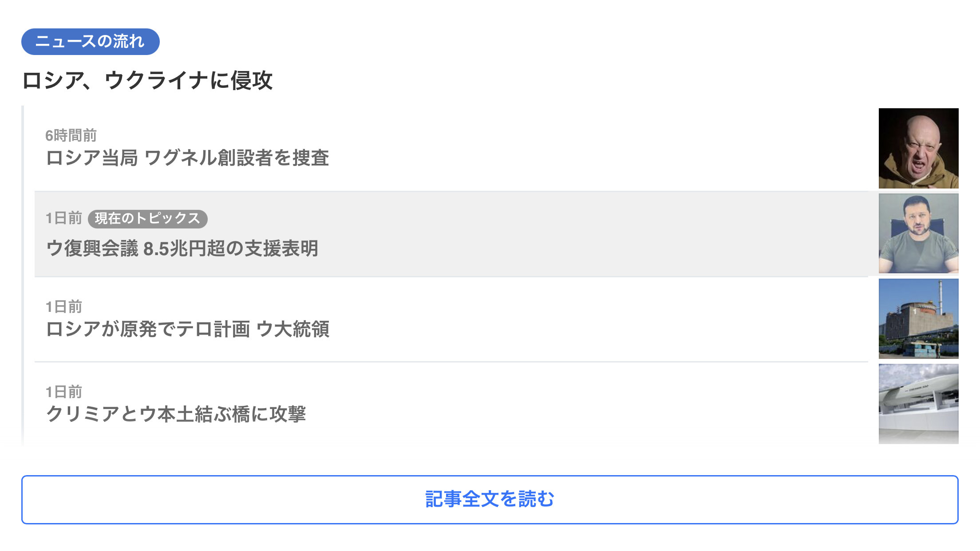Select the ウ復興会議 8.5兆円超の支援表明 headline
980x551 pixels.
tap(182, 248)
